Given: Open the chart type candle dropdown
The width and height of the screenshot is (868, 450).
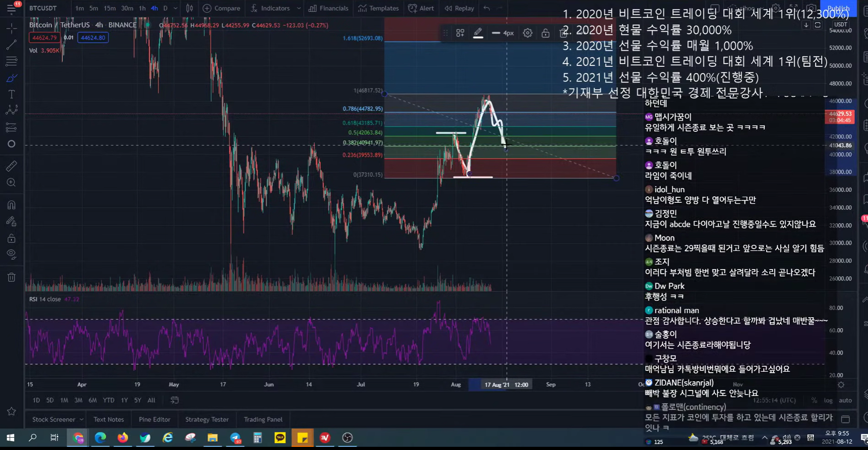Looking at the screenshot, I should click(x=189, y=8).
